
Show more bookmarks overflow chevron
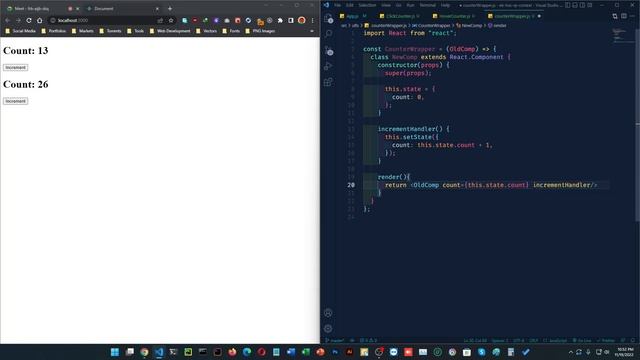pyautogui.click(x=312, y=31)
